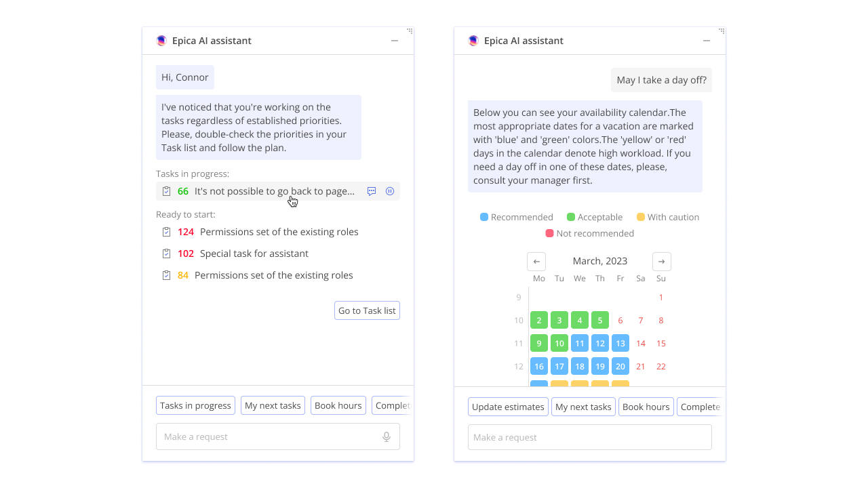Image resolution: width=868 pixels, height=488 pixels.
Task: Click the drag handle on the right panel corner
Action: [x=722, y=31]
